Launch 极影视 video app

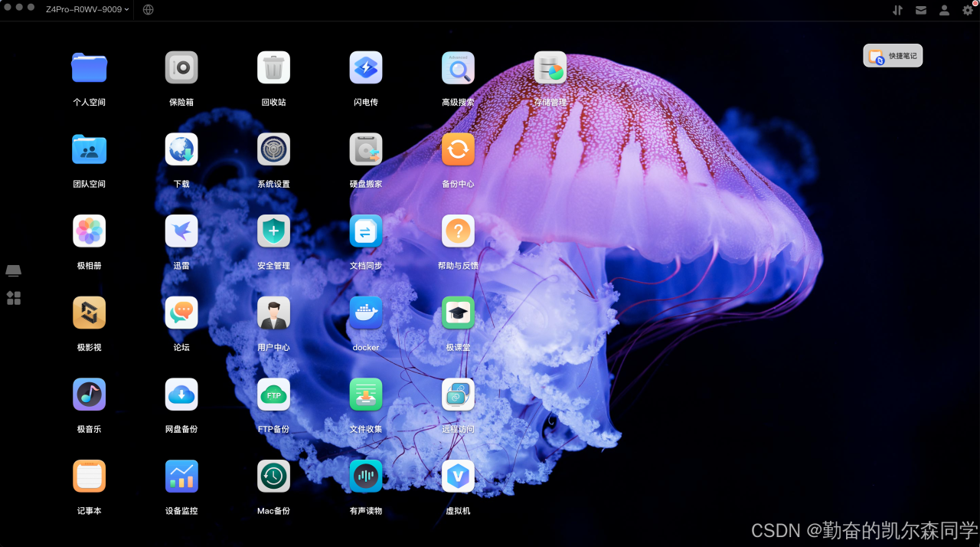coord(89,313)
